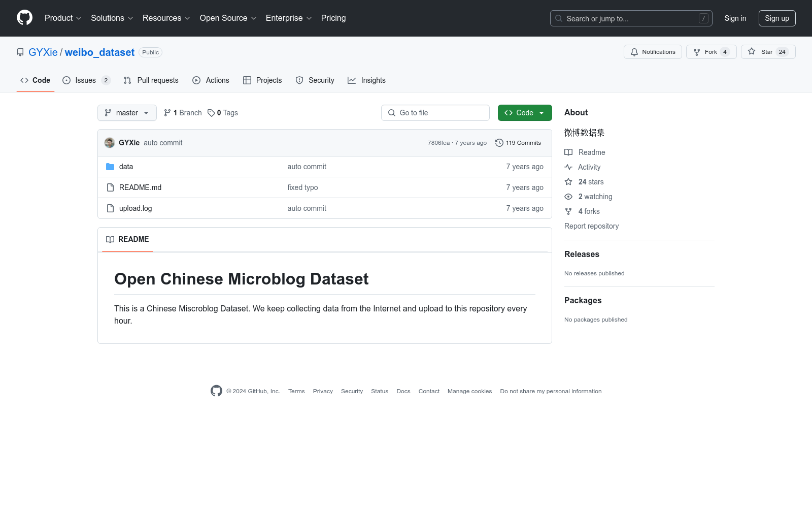The width and height of the screenshot is (812, 508).
Task: Open the Resources dropdown
Action: coord(166,18)
